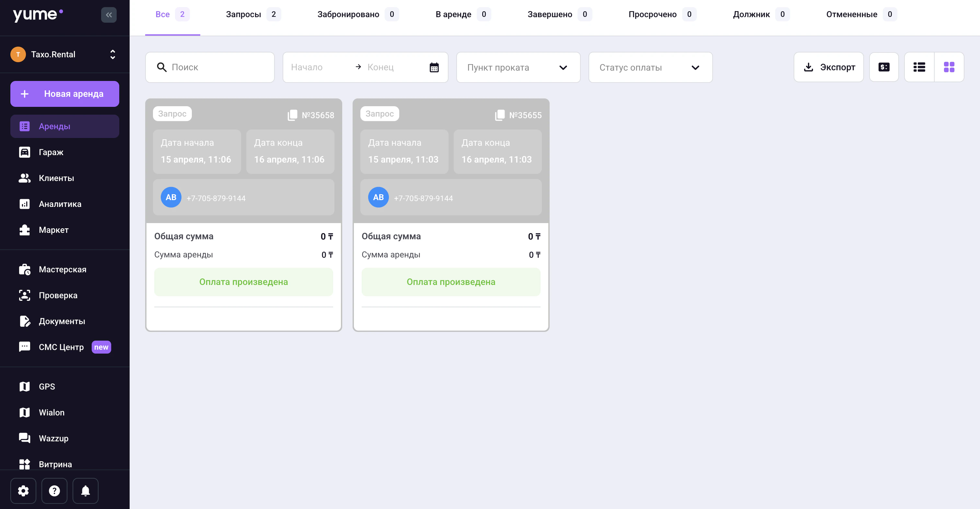This screenshot has height=509, width=980.
Task: Click the Экспорт button
Action: 829,67
